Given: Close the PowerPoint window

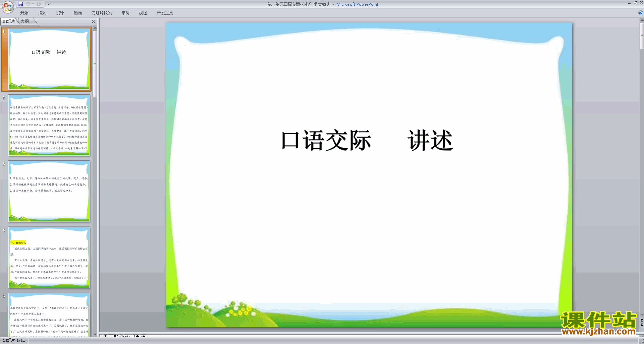Looking at the screenshot, I should [x=641, y=3].
